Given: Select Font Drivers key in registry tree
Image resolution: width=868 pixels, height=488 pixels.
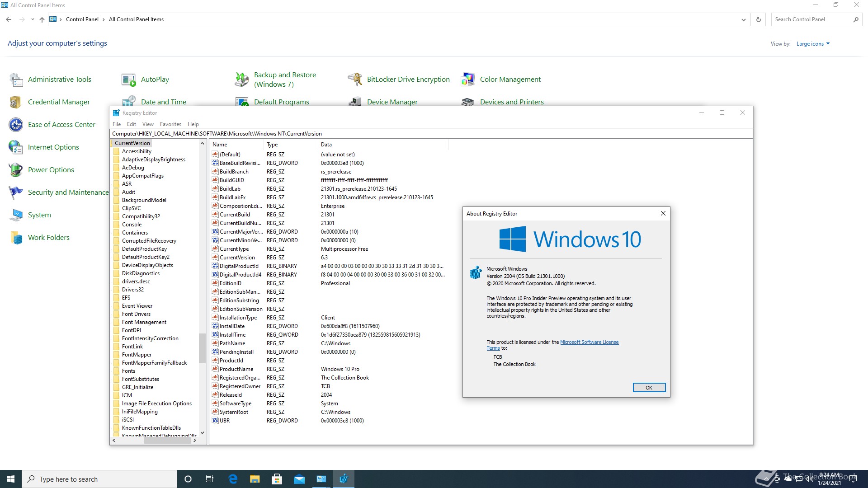Looking at the screenshot, I should click(136, 314).
